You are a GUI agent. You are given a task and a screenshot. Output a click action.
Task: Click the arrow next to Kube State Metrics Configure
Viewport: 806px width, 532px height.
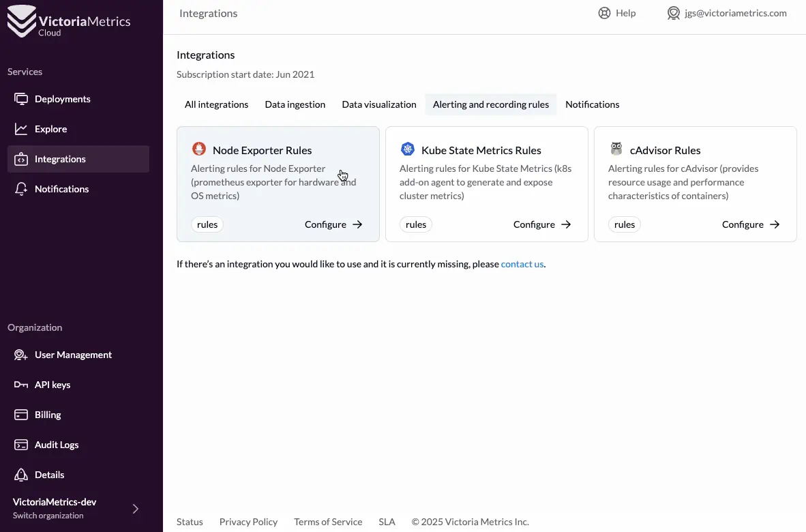(x=566, y=224)
